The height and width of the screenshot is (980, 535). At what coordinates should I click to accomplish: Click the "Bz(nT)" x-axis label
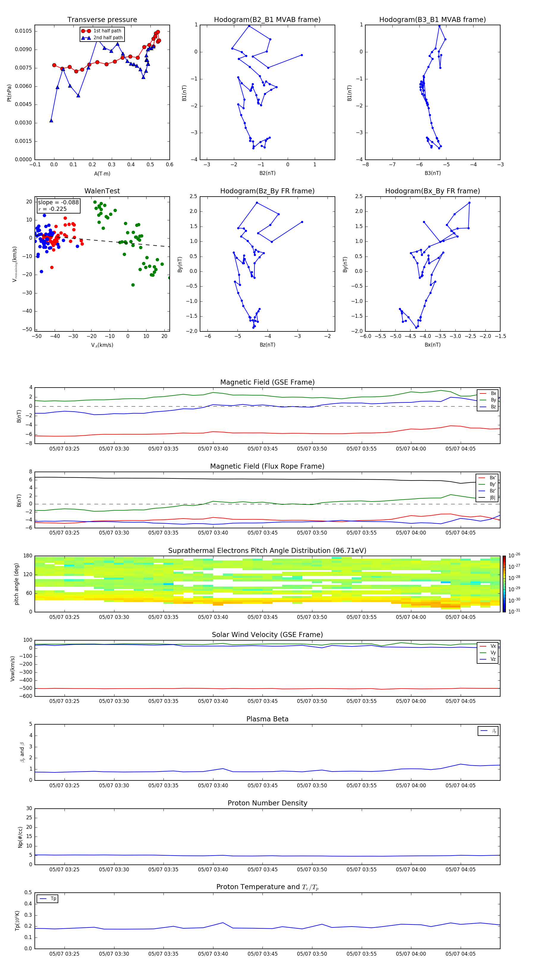[x=267, y=345]
